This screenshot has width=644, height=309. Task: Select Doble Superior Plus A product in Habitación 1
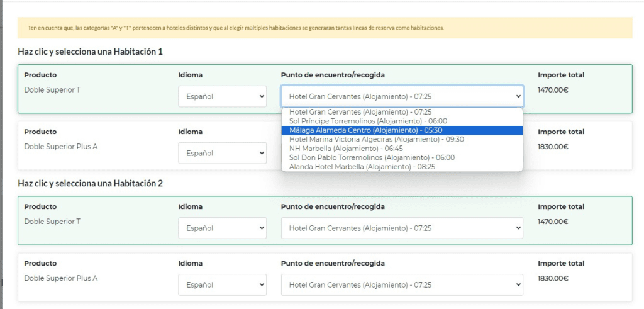coord(60,146)
